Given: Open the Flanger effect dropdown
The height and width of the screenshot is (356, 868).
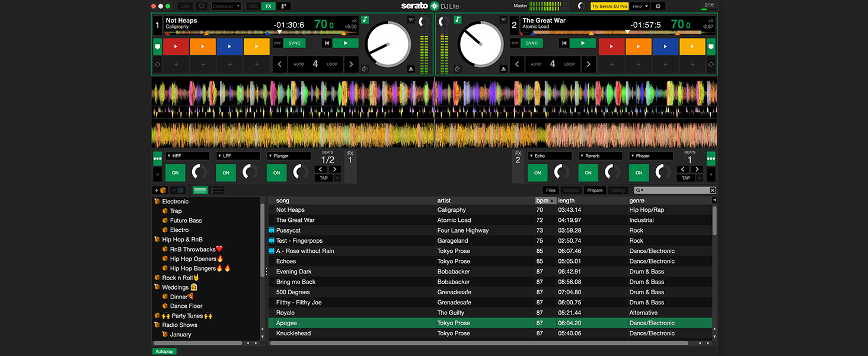Looking at the screenshot, I should (289, 156).
